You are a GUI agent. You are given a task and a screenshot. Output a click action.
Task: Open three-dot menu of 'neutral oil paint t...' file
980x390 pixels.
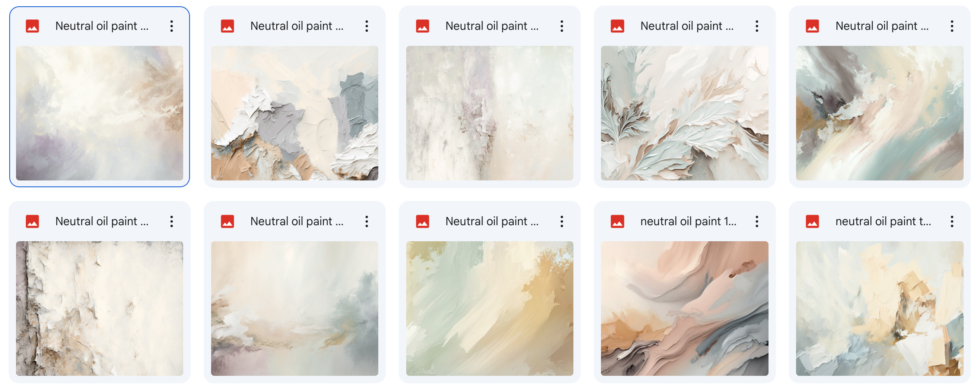(x=952, y=221)
